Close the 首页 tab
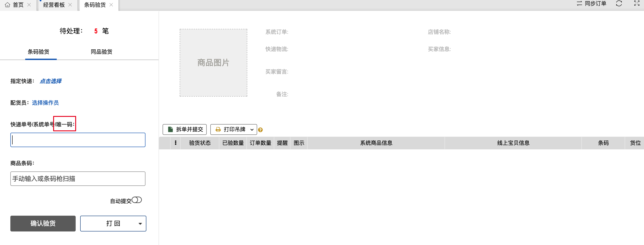This screenshot has width=644, height=245. point(29,5)
